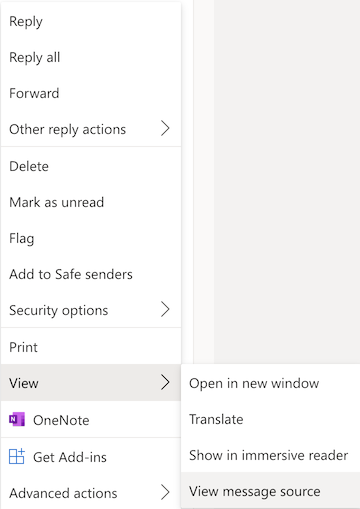Image resolution: width=360 pixels, height=509 pixels.
Task: Click the OneNote text label
Action: (61, 420)
